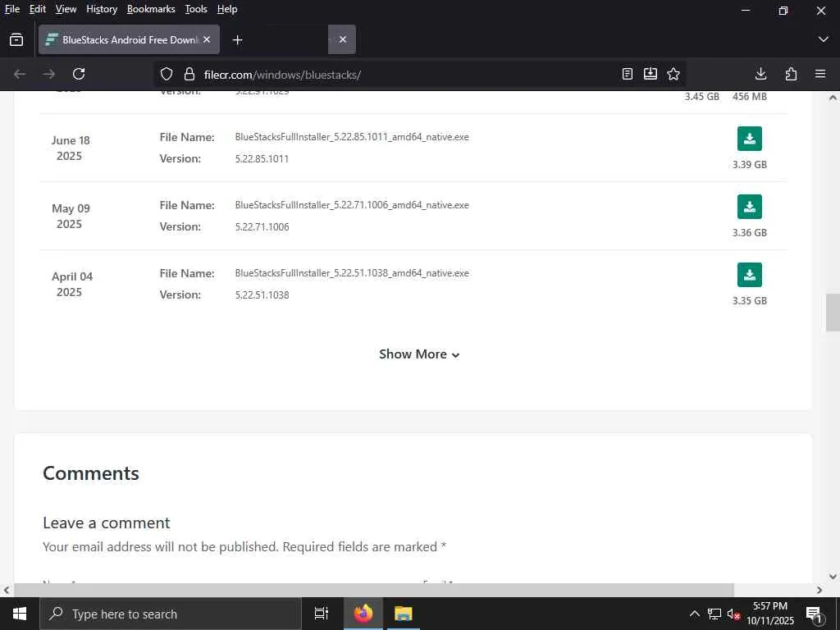Click the vertical scrollbar thumb
Screen dimensions: 840x630
(x=833, y=313)
